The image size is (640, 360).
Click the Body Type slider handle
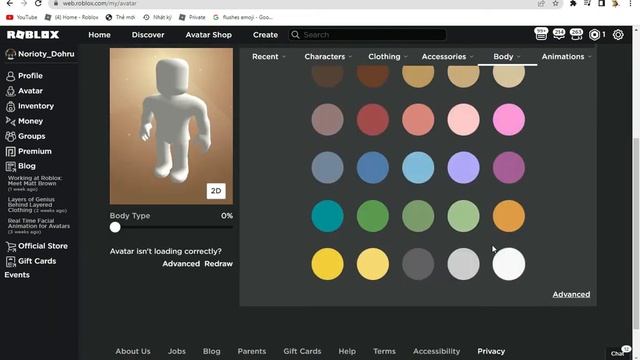tap(115, 227)
